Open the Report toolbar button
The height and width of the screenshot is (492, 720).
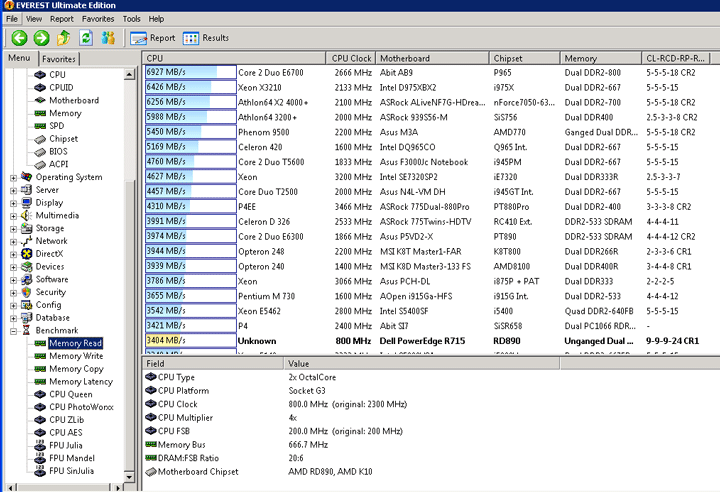152,38
